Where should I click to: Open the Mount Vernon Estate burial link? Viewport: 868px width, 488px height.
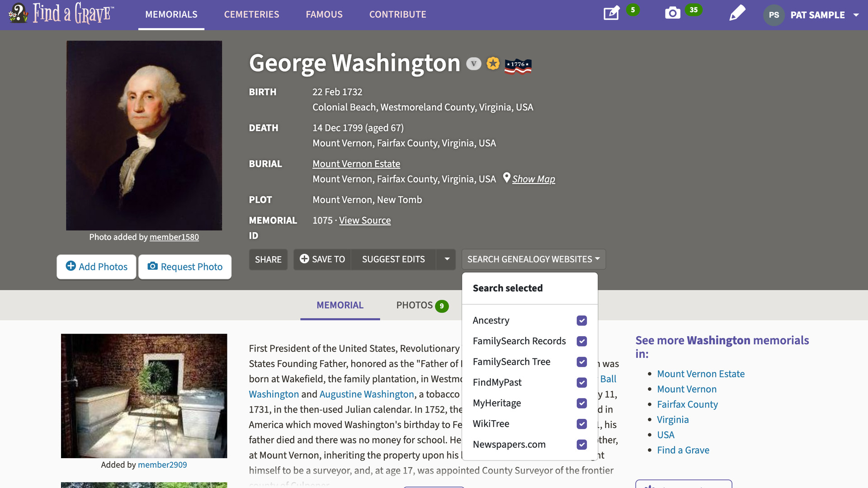[356, 164]
